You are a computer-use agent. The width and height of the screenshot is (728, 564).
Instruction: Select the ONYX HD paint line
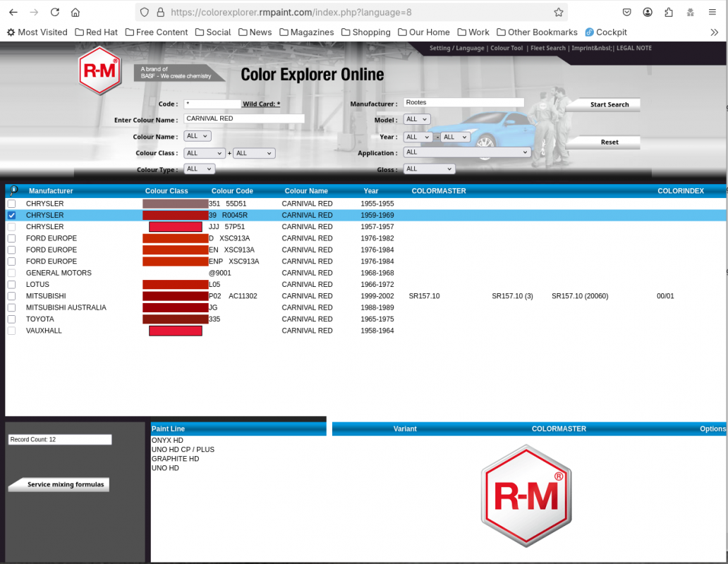coord(167,440)
